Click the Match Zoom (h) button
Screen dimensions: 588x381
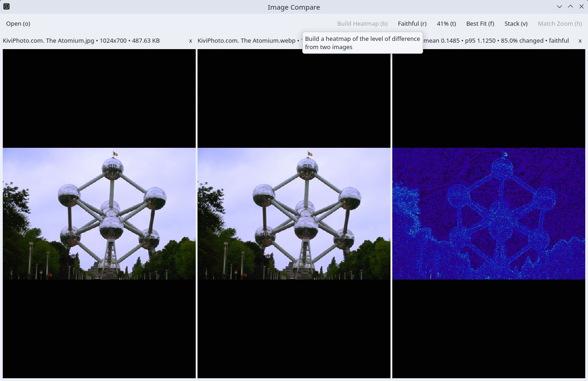(x=560, y=23)
